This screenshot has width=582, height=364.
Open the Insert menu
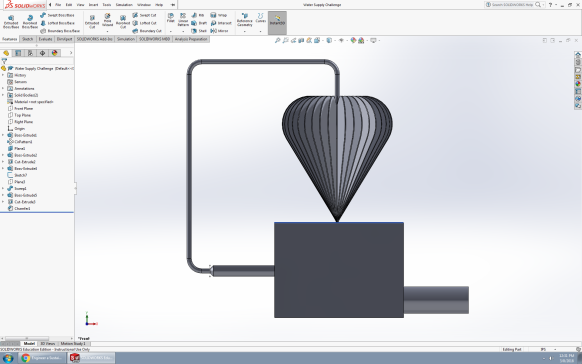[x=93, y=5]
